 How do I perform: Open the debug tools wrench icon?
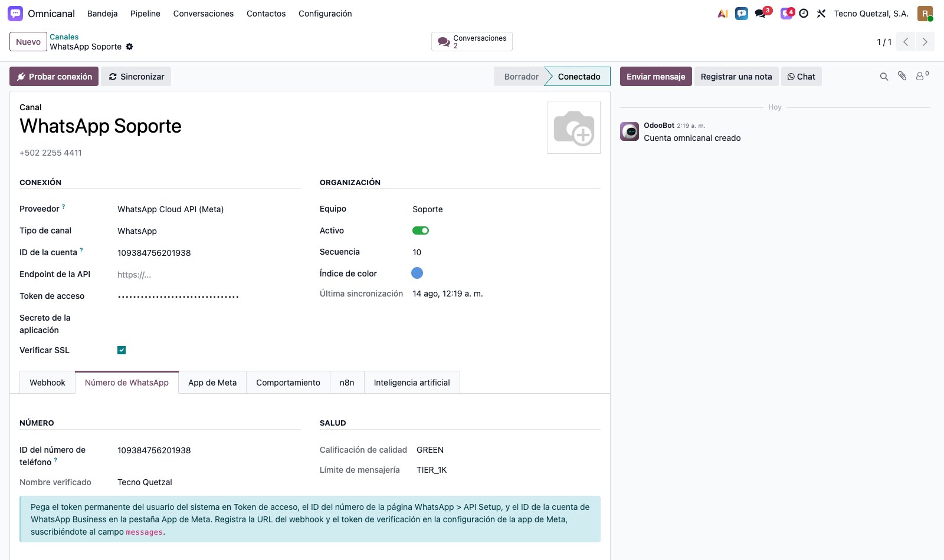pyautogui.click(x=821, y=14)
